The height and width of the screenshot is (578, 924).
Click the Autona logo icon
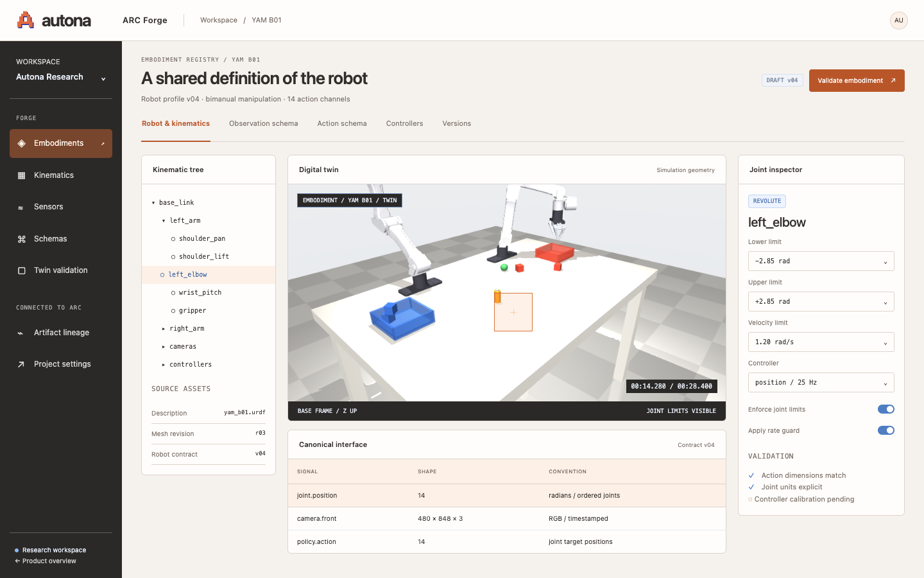(x=25, y=20)
